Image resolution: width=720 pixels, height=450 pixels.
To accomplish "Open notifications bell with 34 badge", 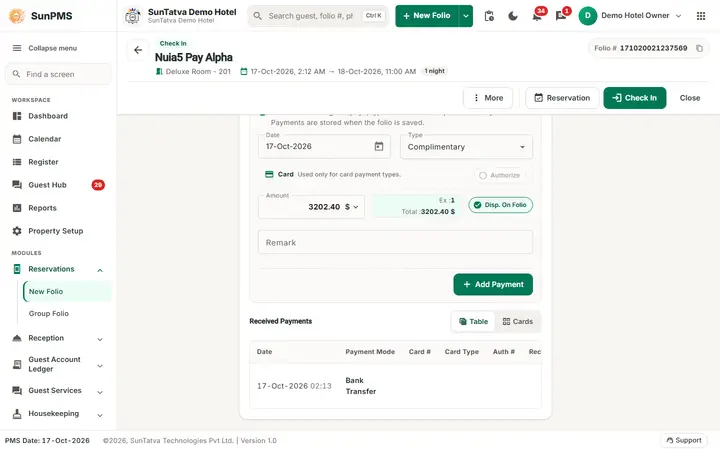I will click(x=537, y=16).
